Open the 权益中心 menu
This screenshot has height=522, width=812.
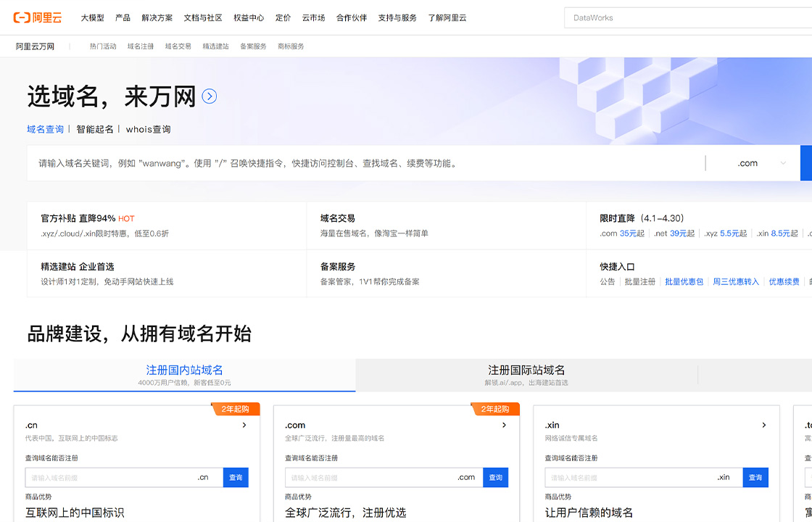(x=249, y=17)
